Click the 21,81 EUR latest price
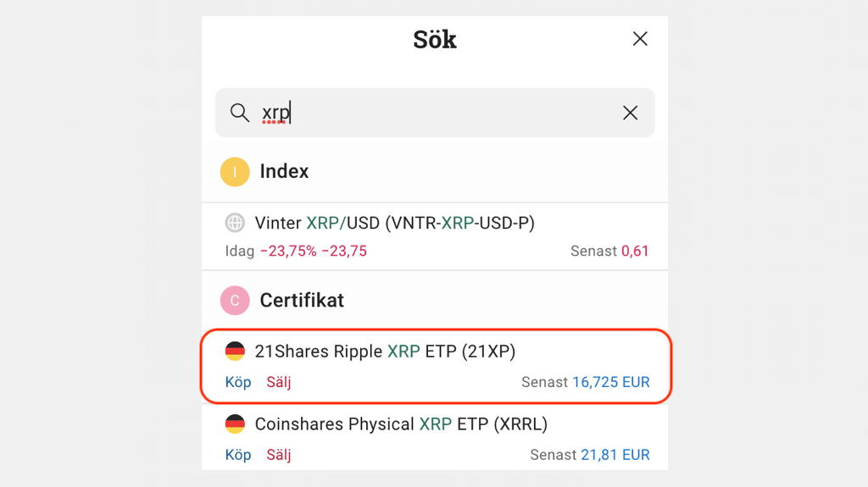868x487 pixels. click(615, 455)
